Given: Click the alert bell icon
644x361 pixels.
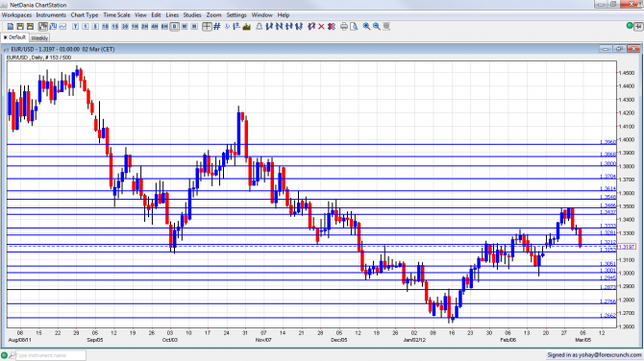Looking at the screenshot, I should 260,27.
